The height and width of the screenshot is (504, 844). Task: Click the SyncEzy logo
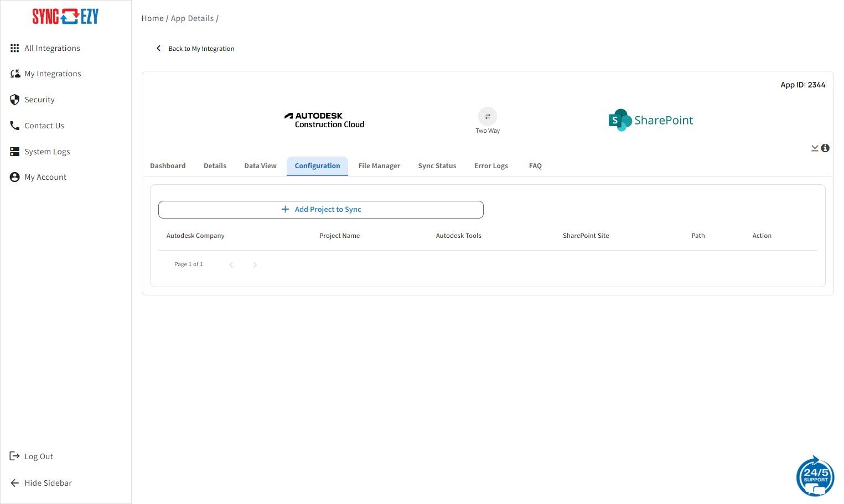coord(65,17)
